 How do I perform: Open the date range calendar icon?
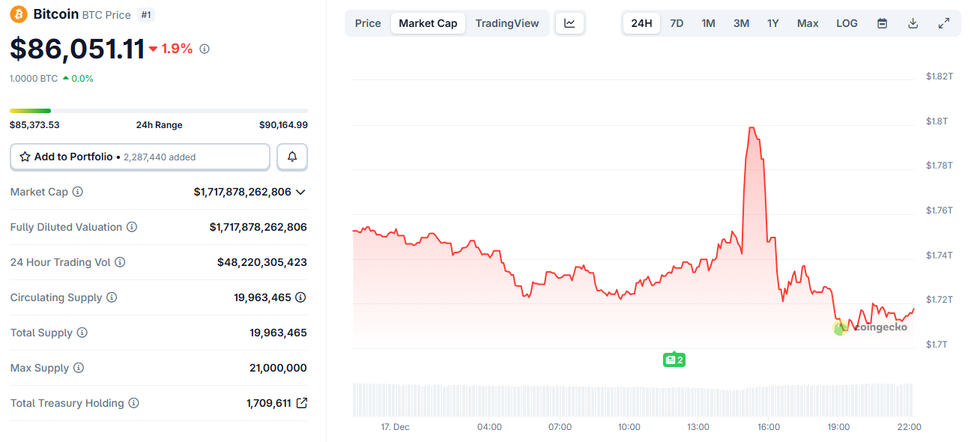[x=882, y=23]
